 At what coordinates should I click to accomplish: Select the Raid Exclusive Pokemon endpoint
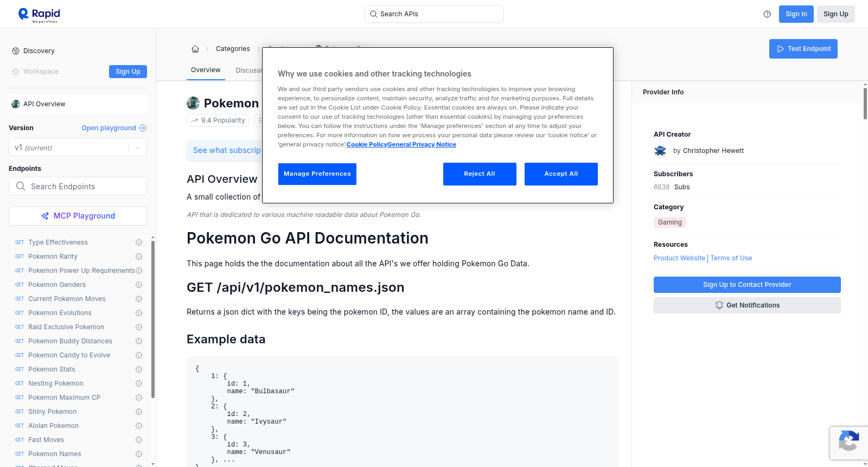[x=66, y=327]
